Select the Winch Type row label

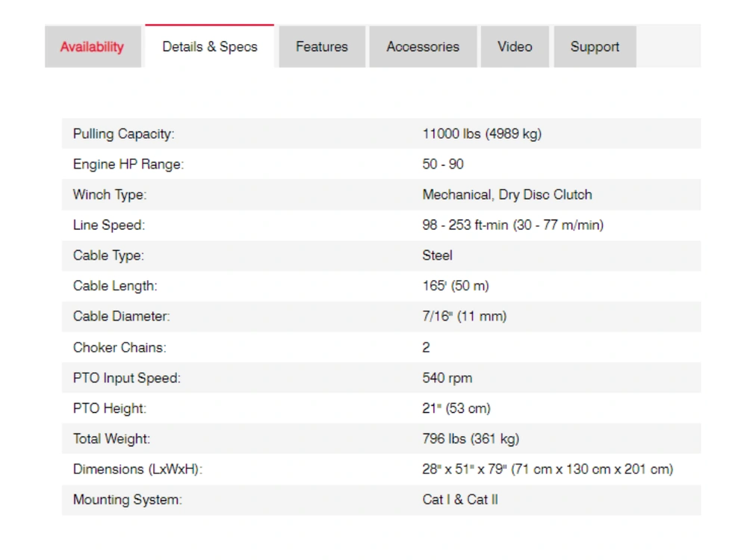point(110,195)
